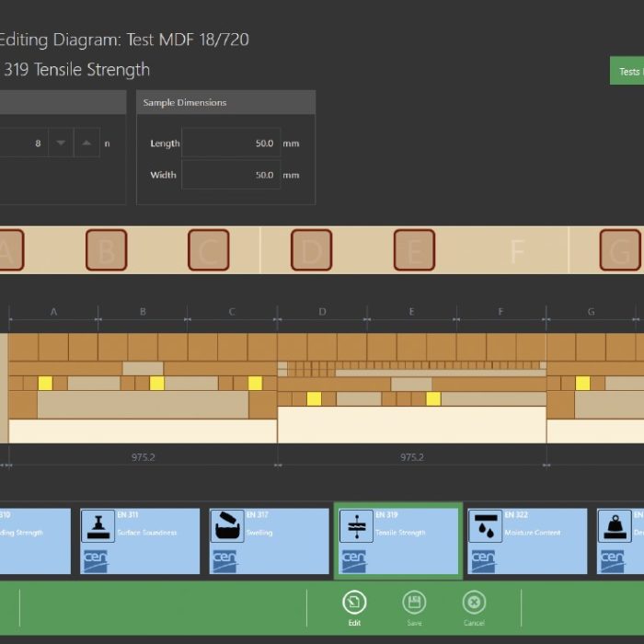Click the first yellow sample in section A
The height and width of the screenshot is (644, 644).
tap(45, 383)
